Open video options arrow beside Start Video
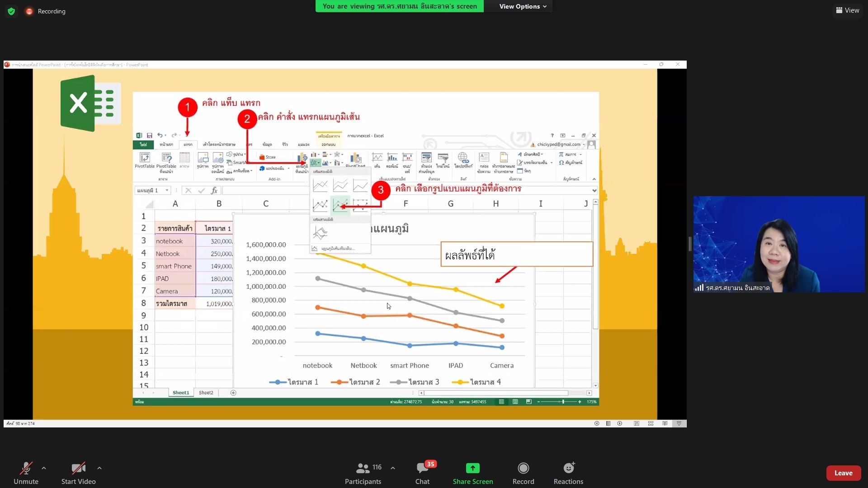 (99, 468)
